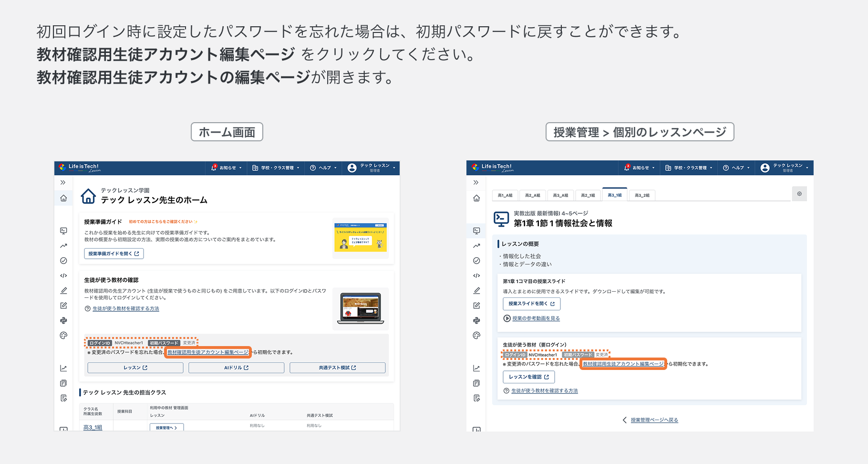Click the レッスン button on the home screen
Viewport: 868px width, 464px height.
135,368
